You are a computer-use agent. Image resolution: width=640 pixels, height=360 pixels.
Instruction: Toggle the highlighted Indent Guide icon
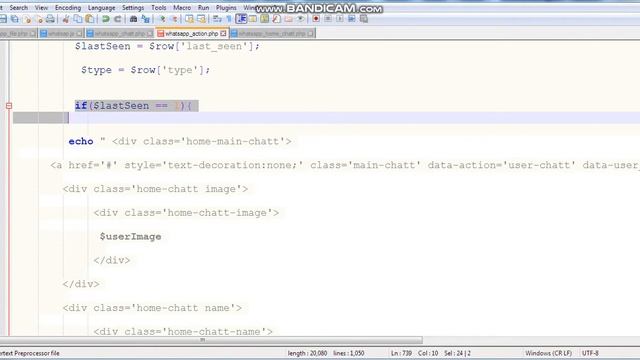pos(241,19)
